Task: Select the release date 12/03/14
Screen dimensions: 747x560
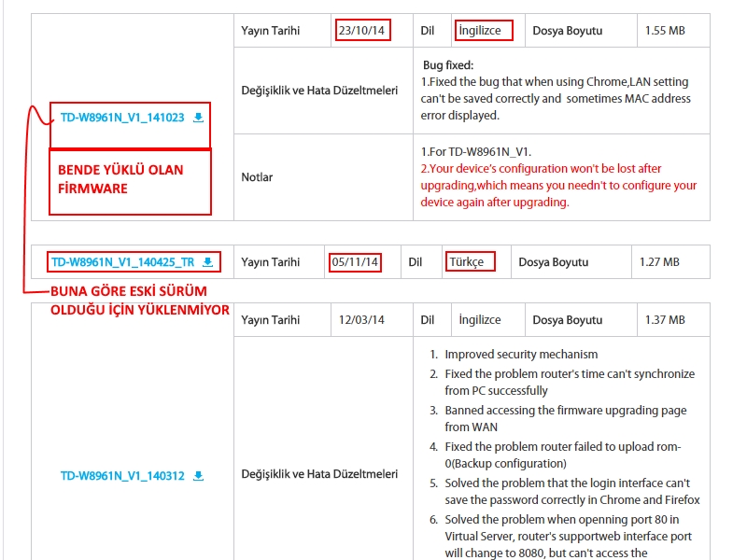Action: pyautogui.click(x=361, y=319)
